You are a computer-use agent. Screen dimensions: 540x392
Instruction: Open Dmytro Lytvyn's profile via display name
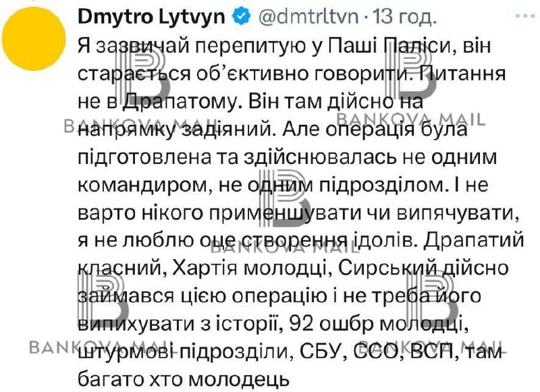[151, 16]
